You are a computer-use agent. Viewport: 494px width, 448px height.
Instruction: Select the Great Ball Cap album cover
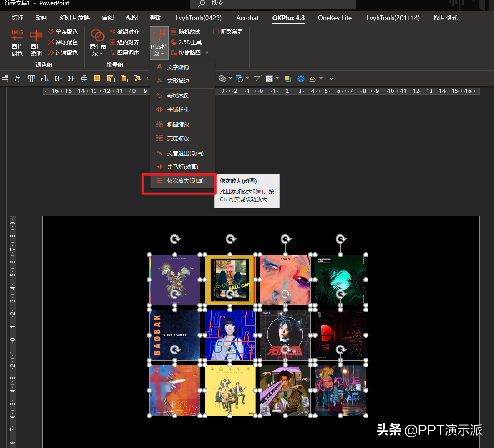click(230, 280)
